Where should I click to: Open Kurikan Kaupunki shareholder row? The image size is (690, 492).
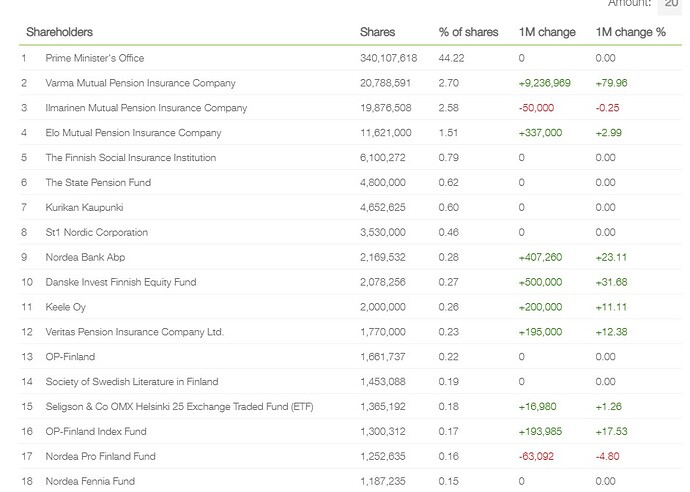coord(86,207)
